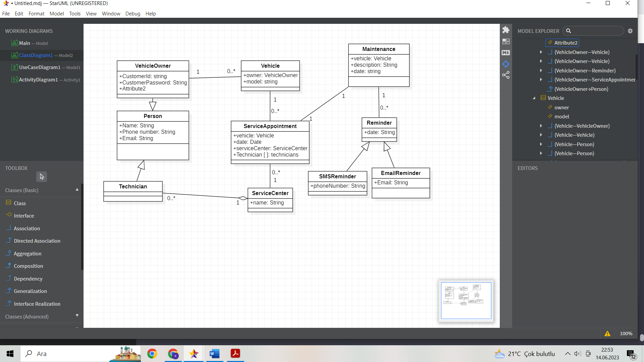Click the warning triangle in the status bar
644x362 pixels.
[607, 334]
